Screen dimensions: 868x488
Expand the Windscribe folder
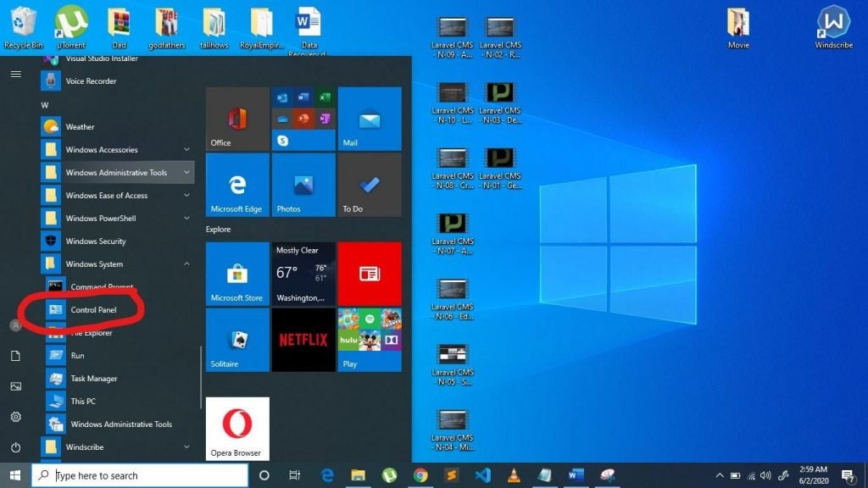click(117, 447)
